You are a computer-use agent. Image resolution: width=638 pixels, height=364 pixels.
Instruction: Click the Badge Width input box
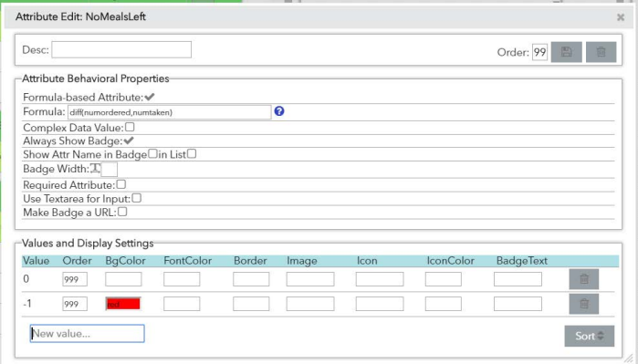(109, 169)
